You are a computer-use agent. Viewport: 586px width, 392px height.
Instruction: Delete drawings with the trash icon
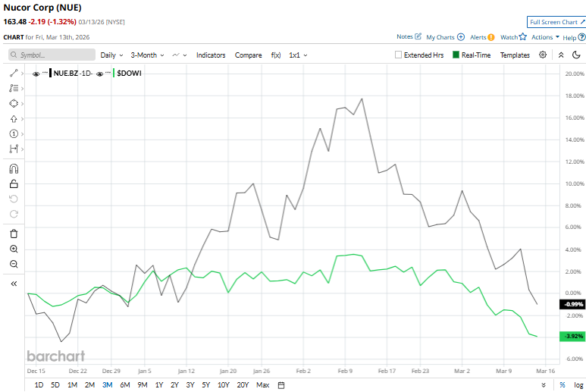(14, 234)
